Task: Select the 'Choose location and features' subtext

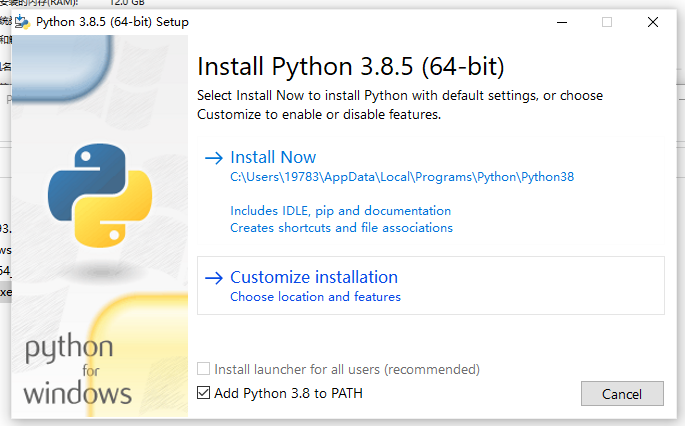Action: pos(315,297)
